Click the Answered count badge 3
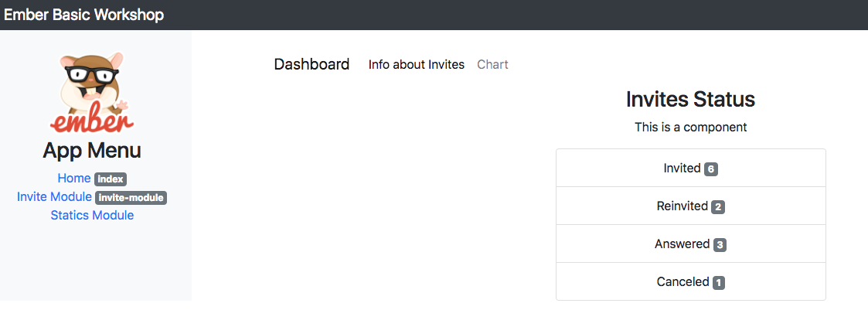 [x=720, y=244]
